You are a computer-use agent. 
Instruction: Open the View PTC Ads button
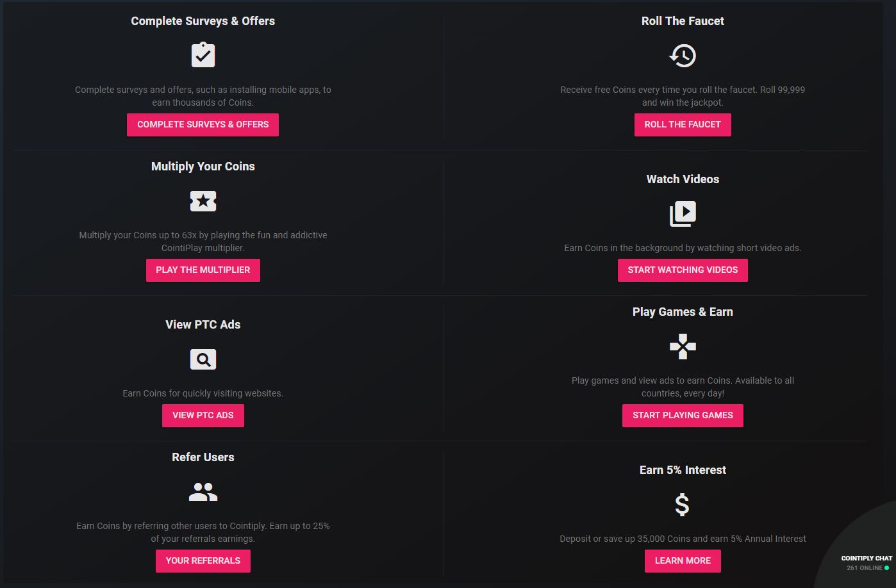pos(203,415)
